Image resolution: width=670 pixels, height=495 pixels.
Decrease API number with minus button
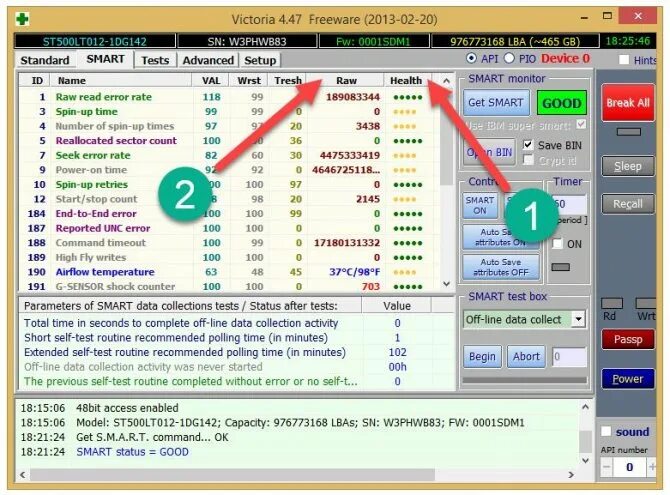tap(607, 467)
